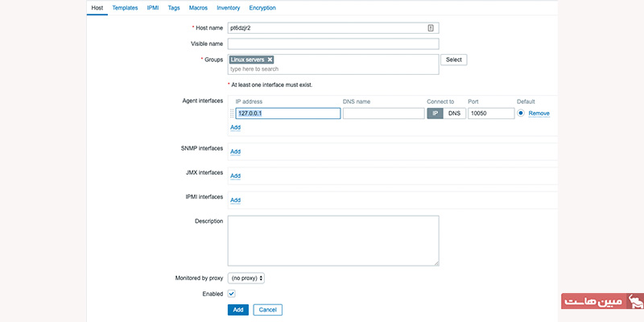Add a new SNMP interface
This screenshot has width=644, height=322.
[235, 151]
